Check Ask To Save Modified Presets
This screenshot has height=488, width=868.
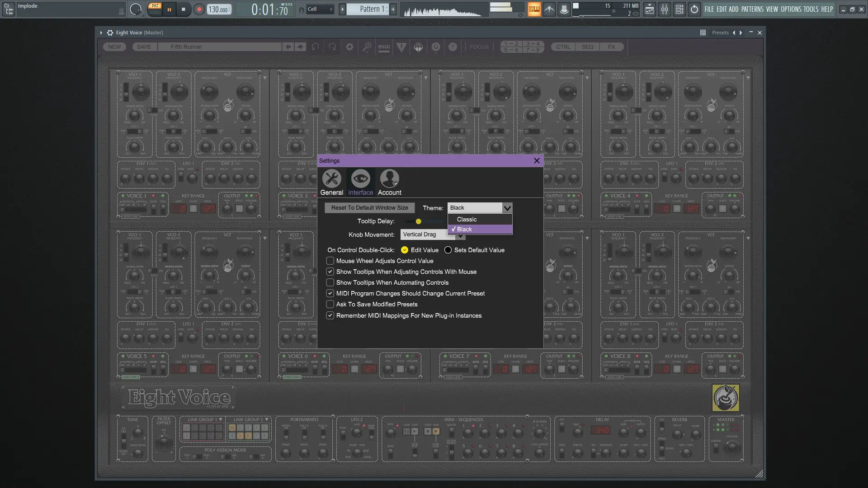tap(330, 305)
